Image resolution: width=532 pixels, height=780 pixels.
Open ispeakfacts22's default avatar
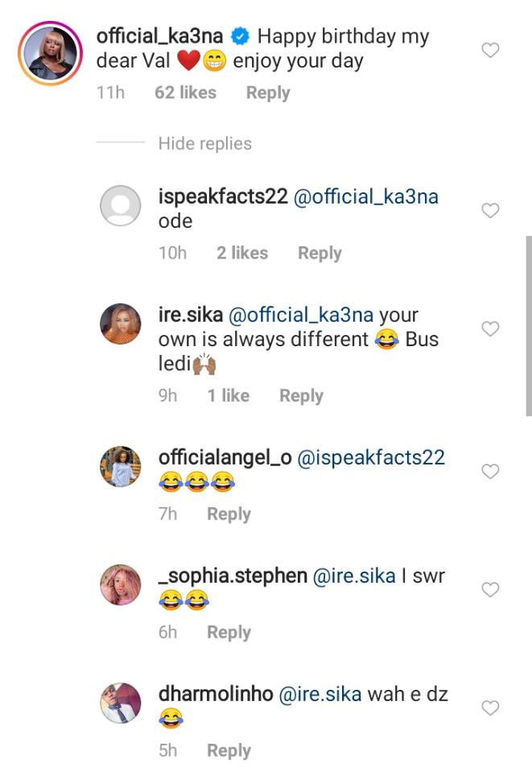tap(121, 205)
